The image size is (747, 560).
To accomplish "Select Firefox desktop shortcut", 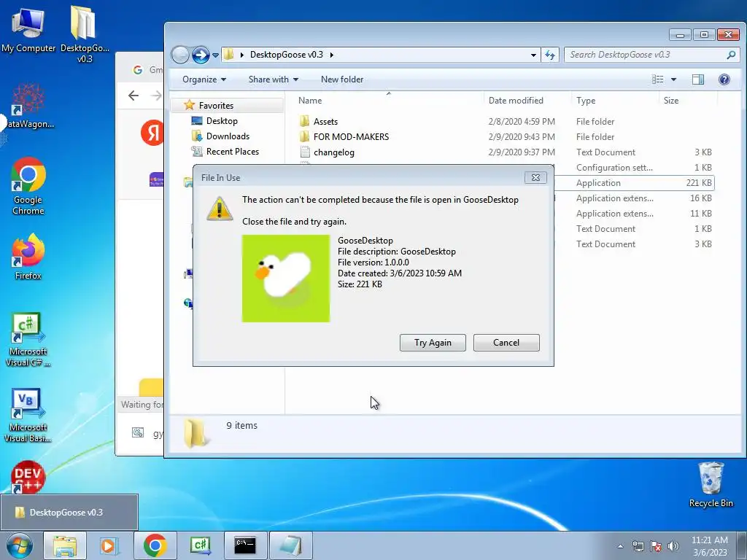I will tap(28, 256).
